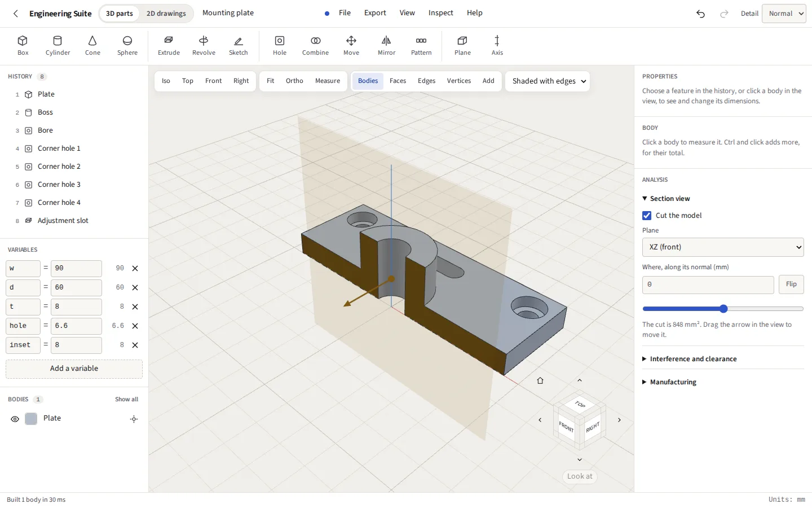Select the Sphere primitive tool
This screenshot has width=812, height=508.
[127, 46]
